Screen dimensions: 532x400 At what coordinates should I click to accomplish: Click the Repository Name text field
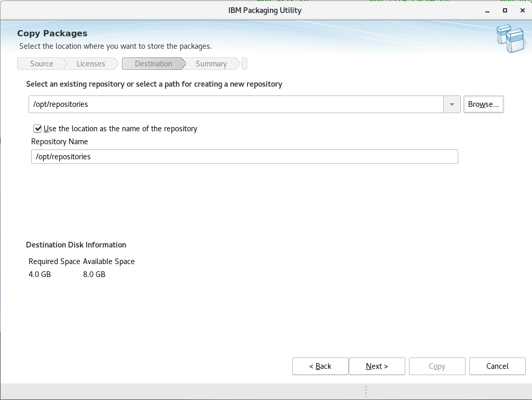pyautogui.click(x=244, y=157)
